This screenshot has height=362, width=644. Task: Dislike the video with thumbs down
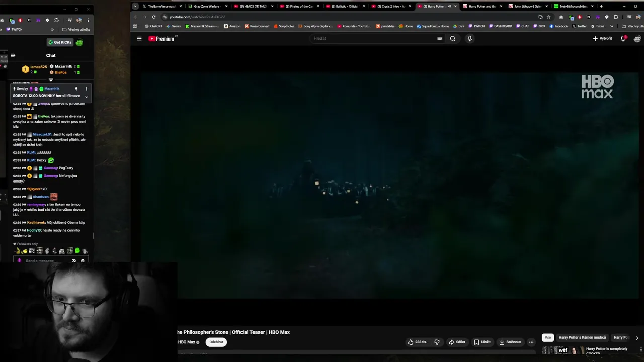pyautogui.click(x=437, y=342)
